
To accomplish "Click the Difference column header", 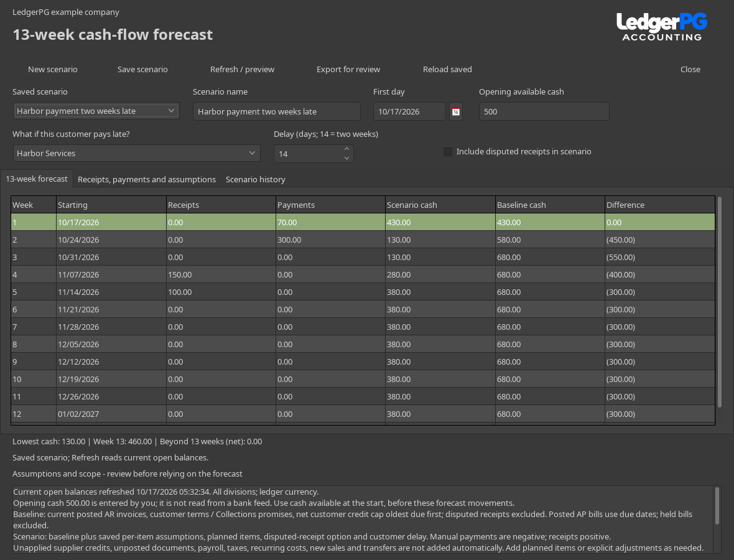I will click(x=660, y=205).
